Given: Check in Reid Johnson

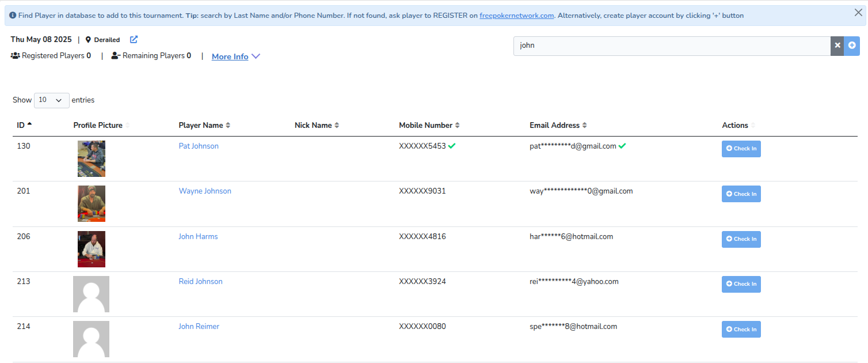Looking at the screenshot, I should click(x=741, y=284).
